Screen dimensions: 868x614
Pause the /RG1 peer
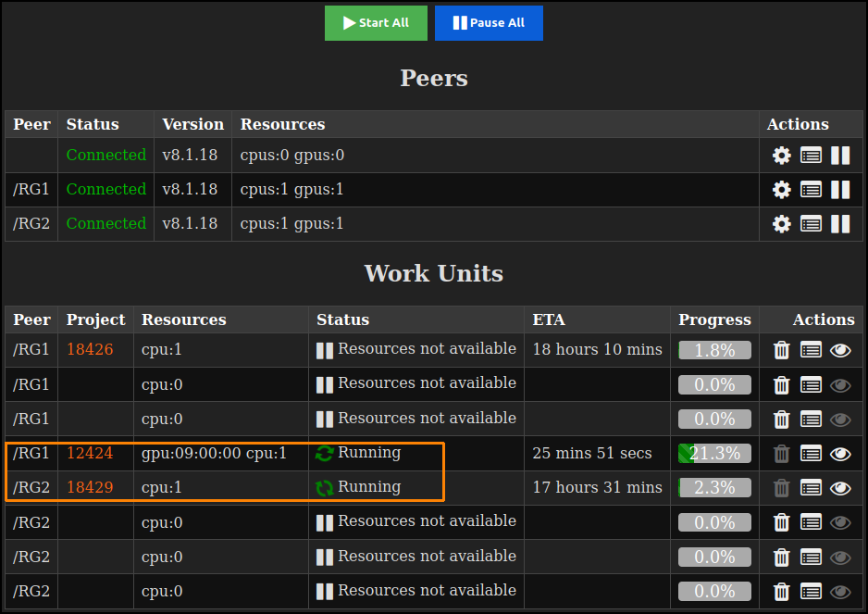(840, 189)
